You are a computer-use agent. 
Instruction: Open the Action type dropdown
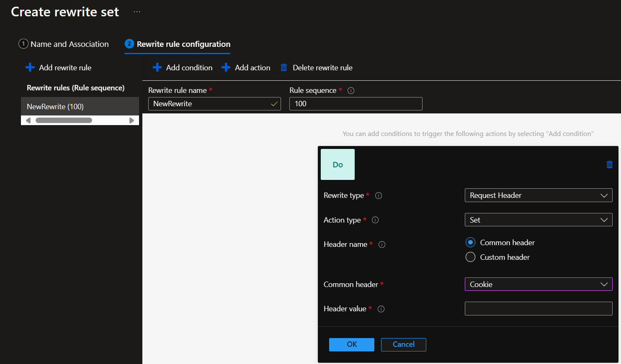click(539, 220)
